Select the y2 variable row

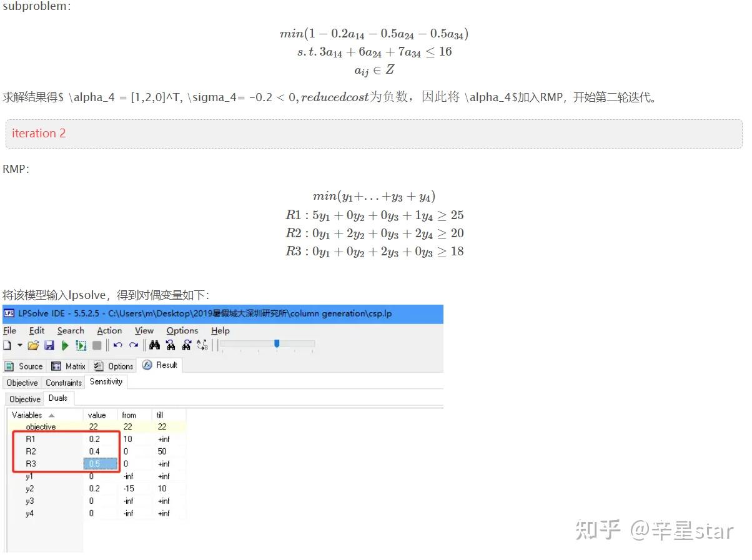pyautogui.click(x=29, y=489)
